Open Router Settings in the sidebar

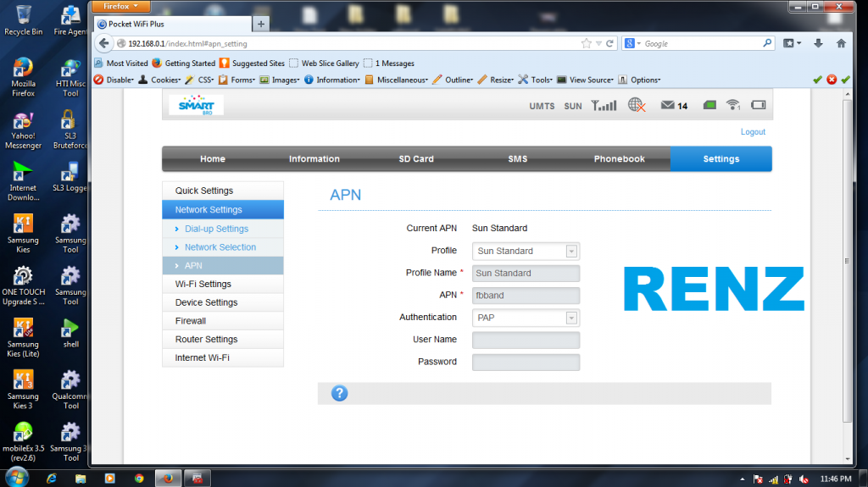(x=223, y=340)
